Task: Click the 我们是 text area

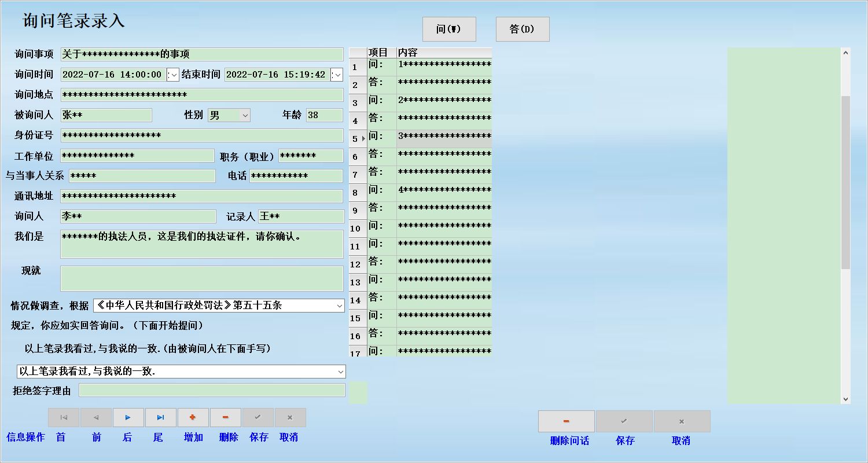Action: click(x=202, y=244)
